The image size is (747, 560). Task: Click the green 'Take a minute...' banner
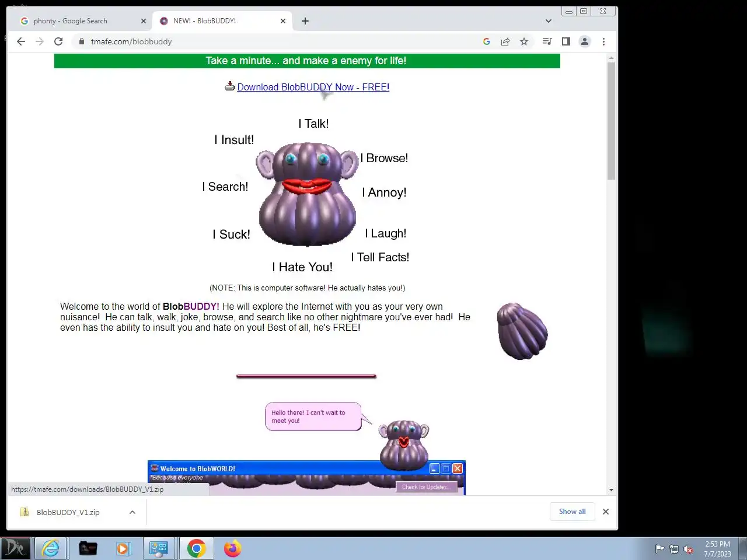coord(307,61)
